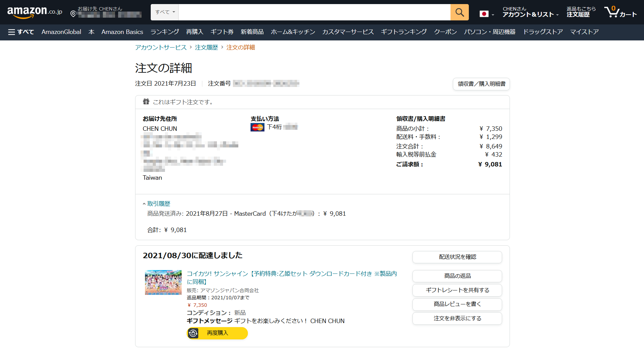The height and width of the screenshot is (355, 644).
Task: Click the 商品の返品 return button
Action: point(457,276)
